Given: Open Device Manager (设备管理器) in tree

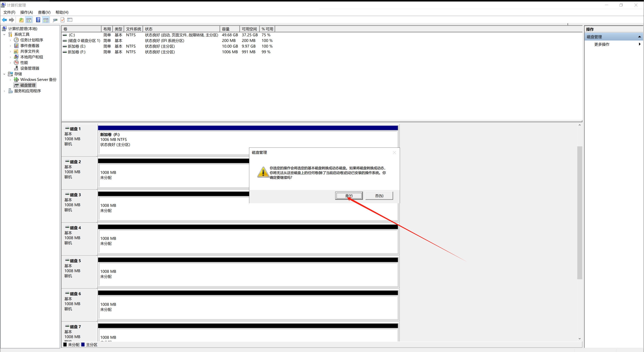Looking at the screenshot, I should [30, 68].
